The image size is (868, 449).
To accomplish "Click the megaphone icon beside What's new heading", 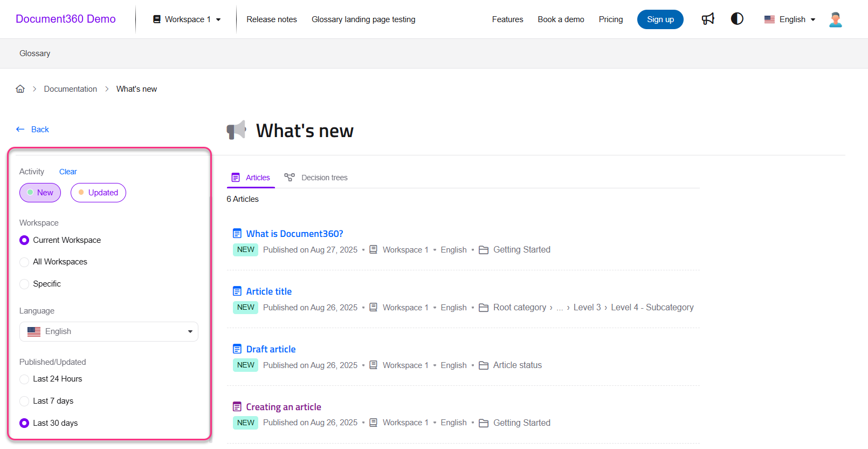I will 236,130.
